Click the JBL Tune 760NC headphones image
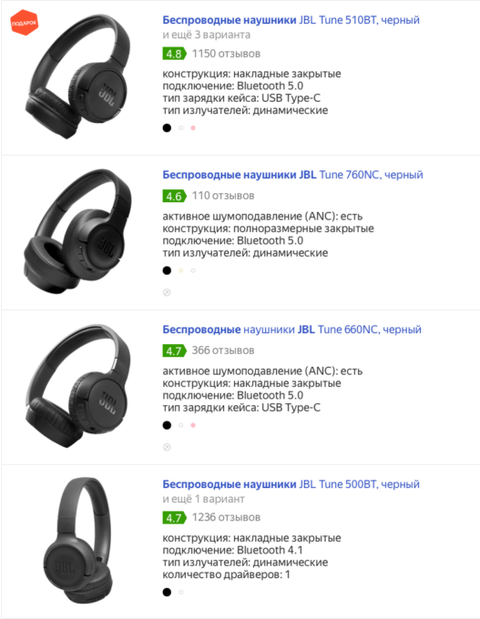The height and width of the screenshot is (619, 480). [78, 231]
